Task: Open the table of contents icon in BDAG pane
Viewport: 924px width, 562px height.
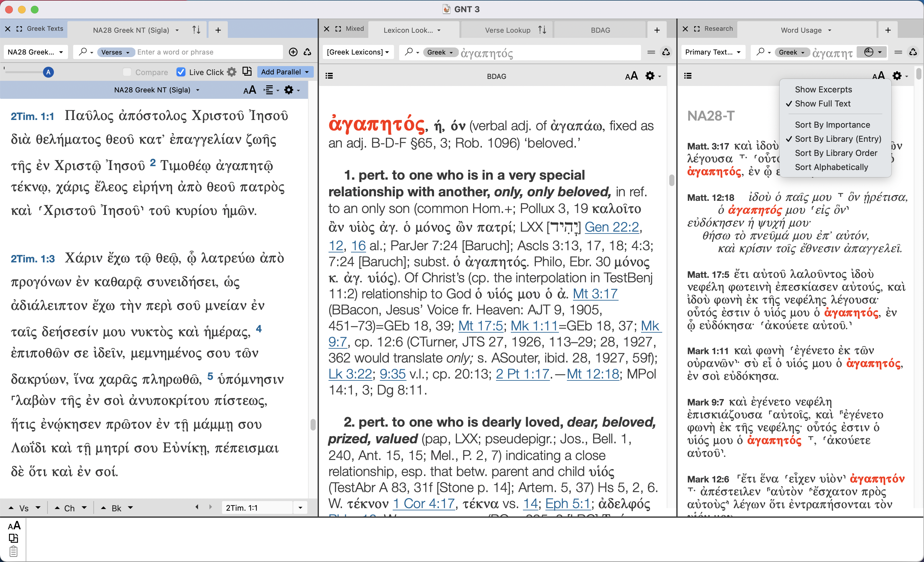Action: (329, 76)
